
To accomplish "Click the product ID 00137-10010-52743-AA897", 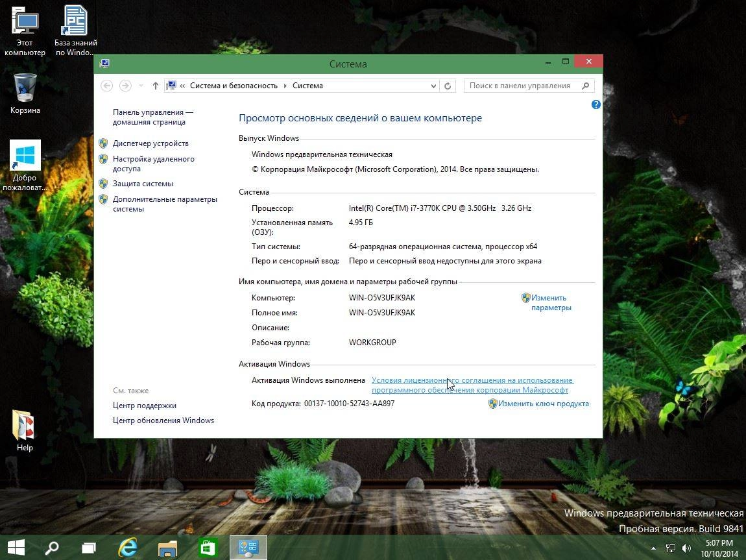I will point(349,404).
